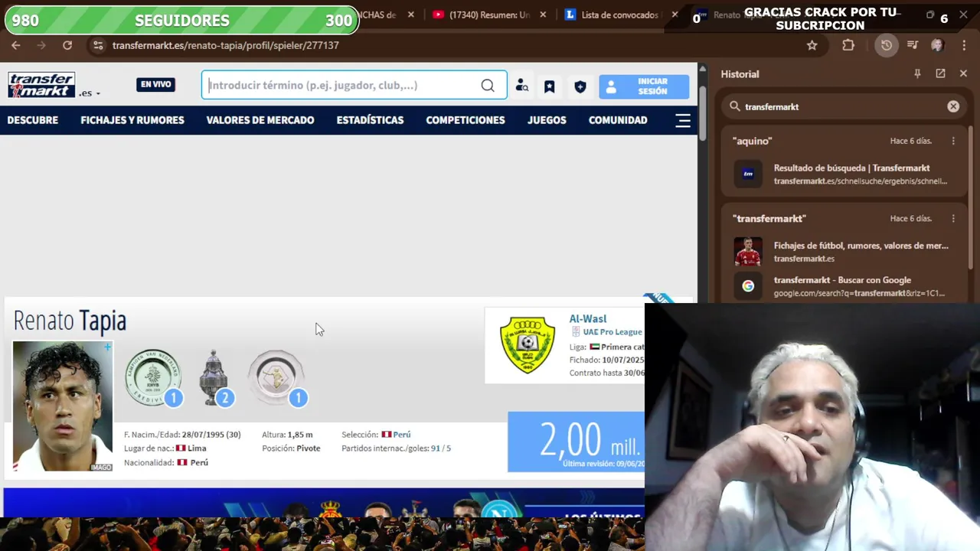The width and height of the screenshot is (980, 551).
Task: Open the JUEGOS menu
Action: pyautogui.click(x=547, y=120)
